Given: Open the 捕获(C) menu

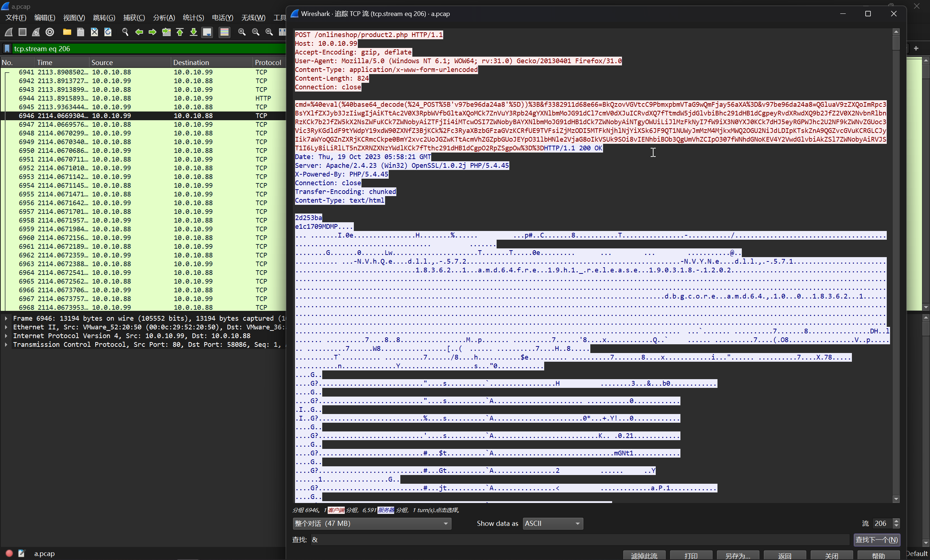Looking at the screenshot, I should coord(134,18).
